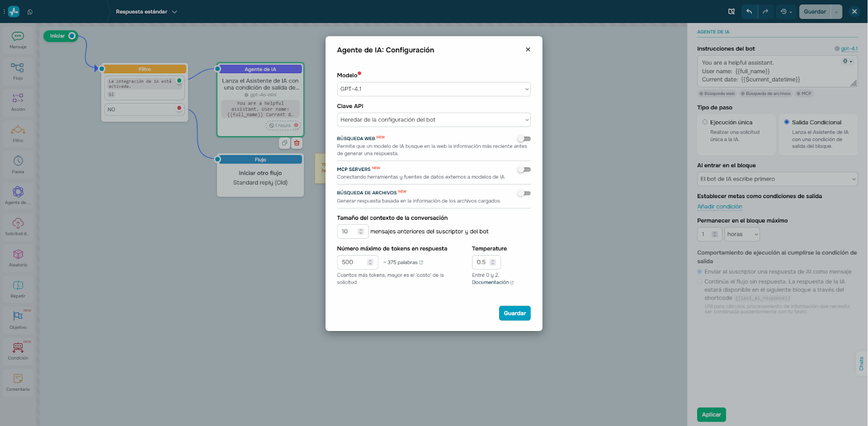The width and height of the screenshot is (868, 426).
Task: Enable the Búsqueda de Archivos toggle
Action: click(x=524, y=193)
